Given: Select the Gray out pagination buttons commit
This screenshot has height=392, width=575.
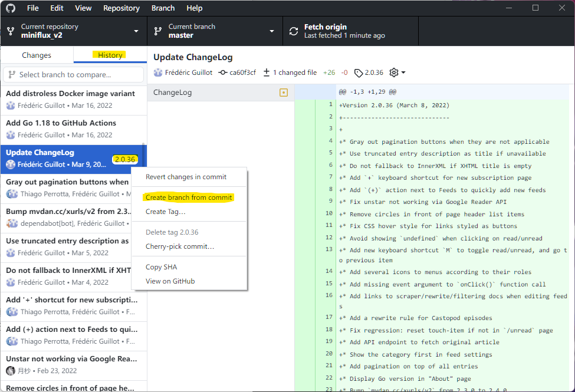Looking at the screenshot, I should (66, 188).
